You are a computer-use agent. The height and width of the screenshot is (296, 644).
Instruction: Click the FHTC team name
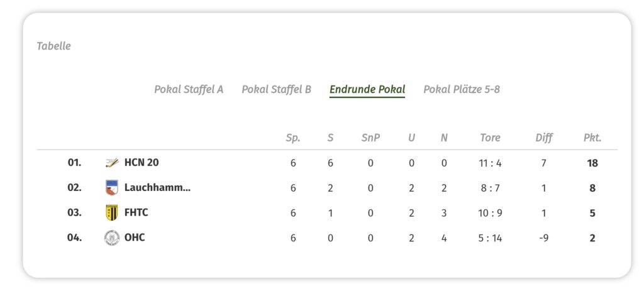[136, 212]
